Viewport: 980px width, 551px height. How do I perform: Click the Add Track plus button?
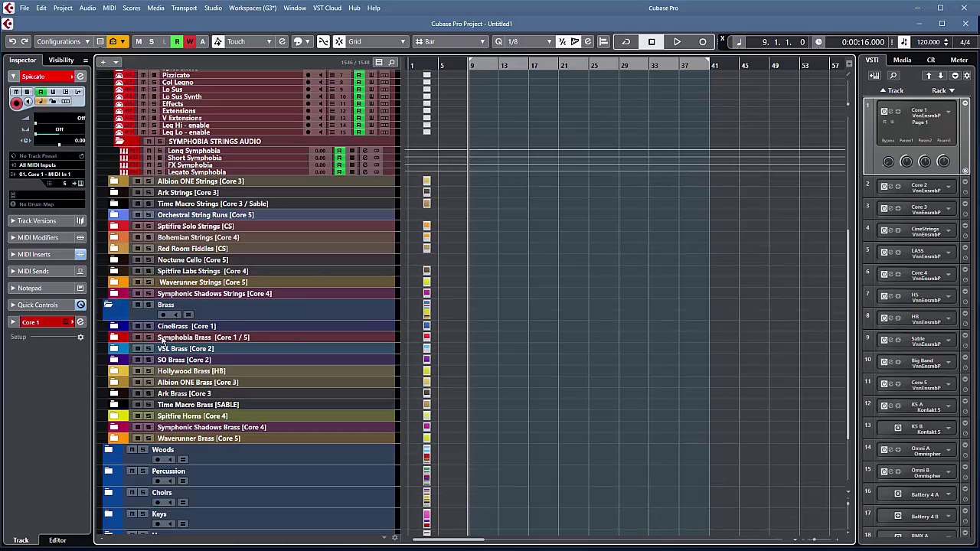pos(103,62)
